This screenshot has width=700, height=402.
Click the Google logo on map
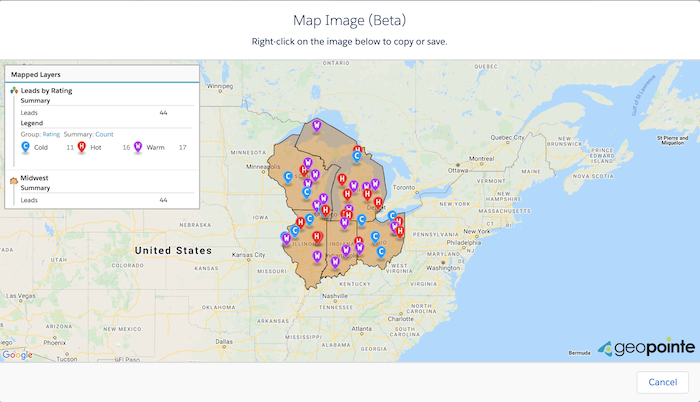(17, 355)
